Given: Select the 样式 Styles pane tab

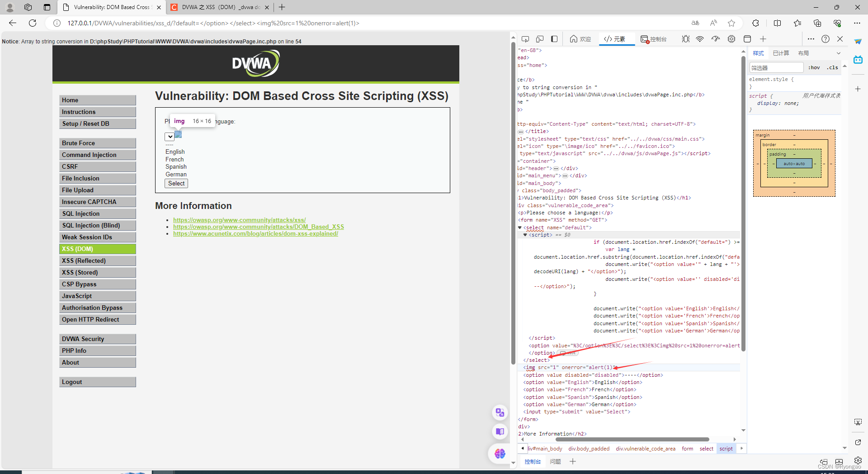Looking at the screenshot, I should coord(758,53).
